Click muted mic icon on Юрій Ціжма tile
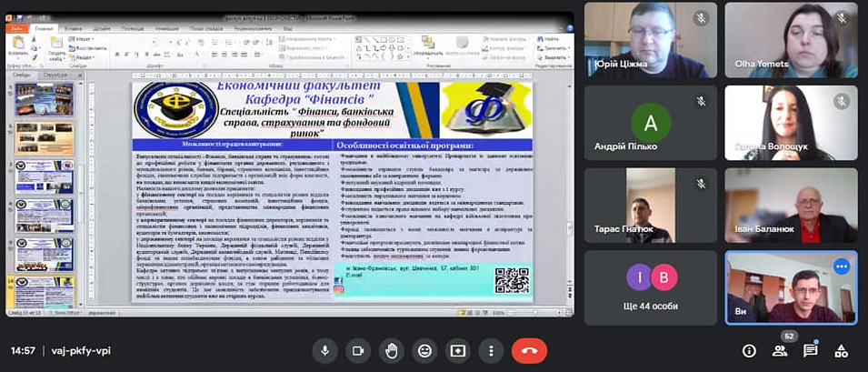This screenshot has width=868, height=372. [x=701, y=18]
